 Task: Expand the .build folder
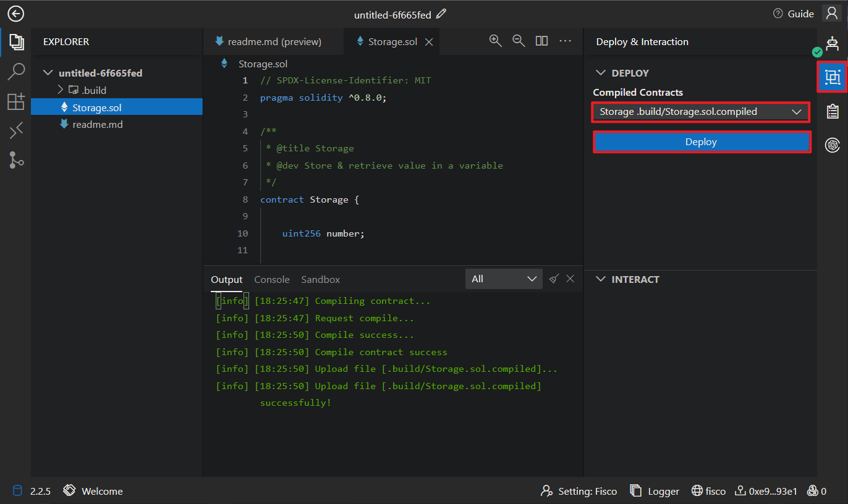tap(61, 90)
